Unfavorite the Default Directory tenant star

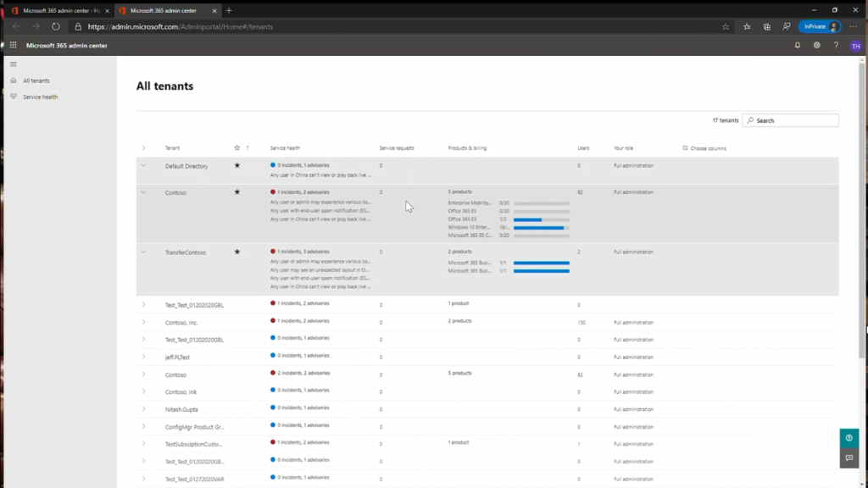tap(237, 165)
